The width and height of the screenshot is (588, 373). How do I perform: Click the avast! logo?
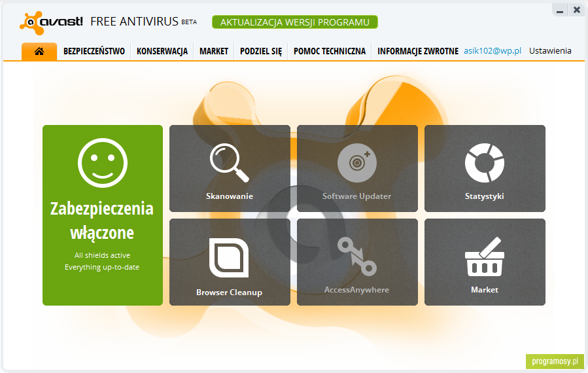pyautogui.click(x=51, y=22)
